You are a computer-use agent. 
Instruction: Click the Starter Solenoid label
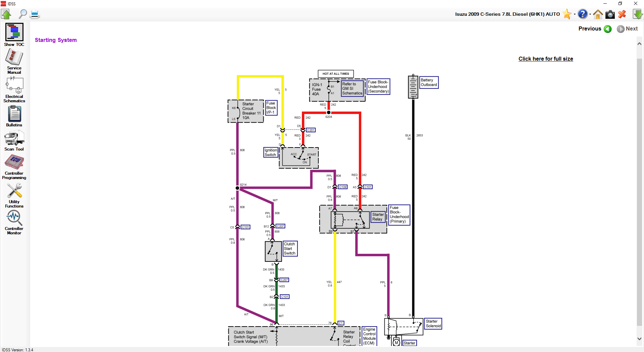[433, 324]
